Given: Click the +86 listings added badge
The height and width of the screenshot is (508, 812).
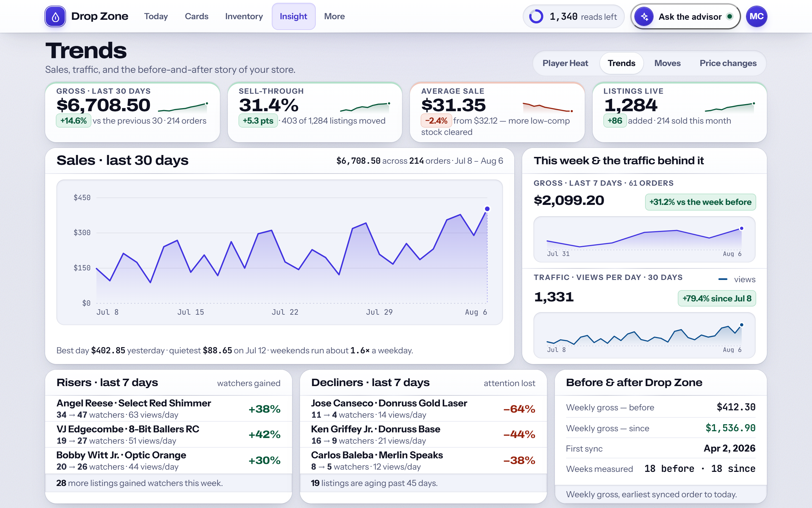Looking at the screenshot, I should pos(615,121).
